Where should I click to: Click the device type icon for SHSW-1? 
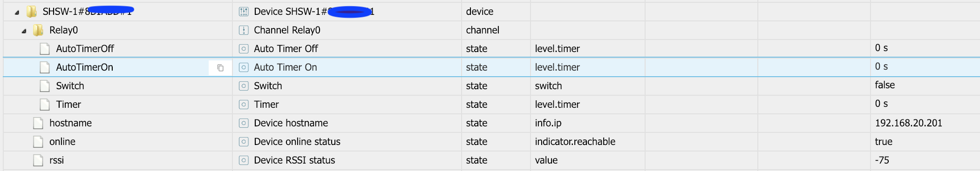[244, 12]
